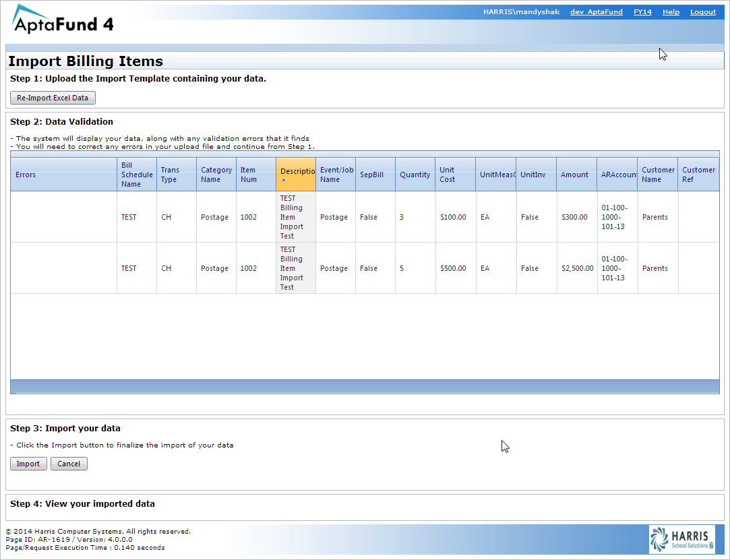Select EA unit measure in the $300.00 row
The image size is (730, 560).
[x=496, y=217]
